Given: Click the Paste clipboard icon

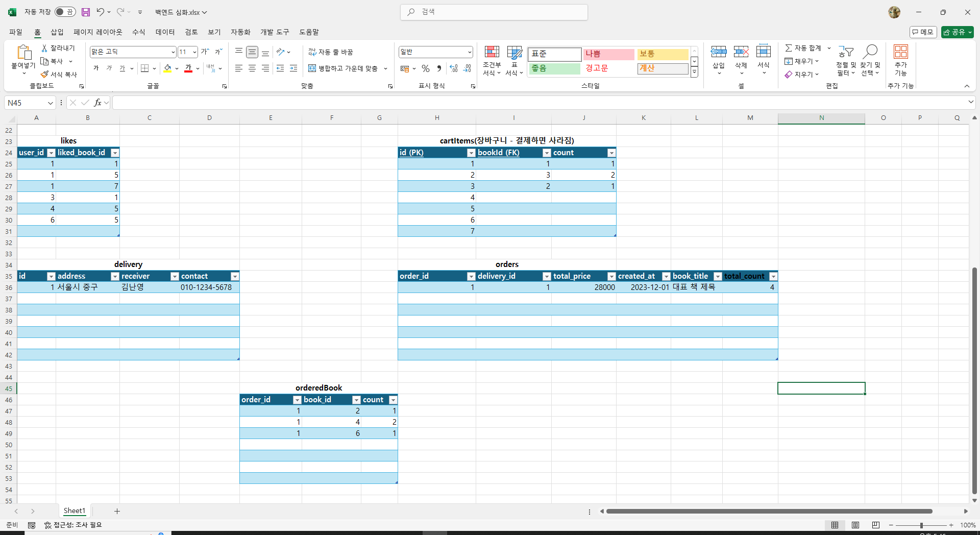Looking at the screenshot, I should pyautogui.click(x=23, y=53).
